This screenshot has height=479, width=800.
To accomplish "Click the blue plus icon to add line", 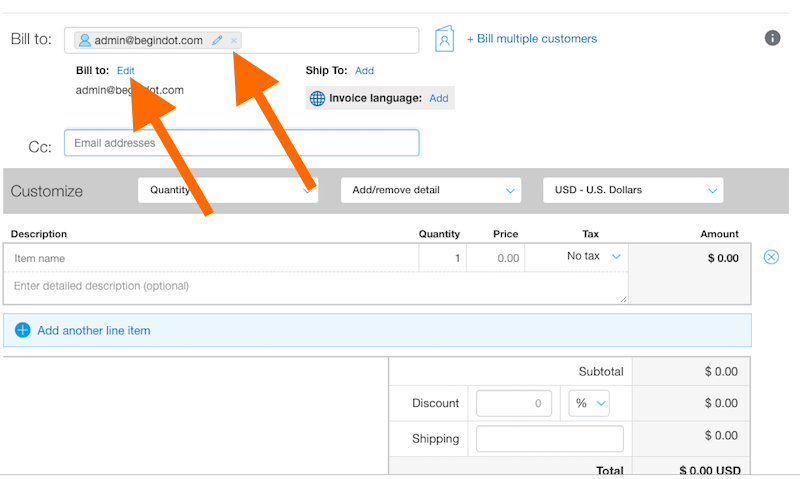I will click(22, 330).
